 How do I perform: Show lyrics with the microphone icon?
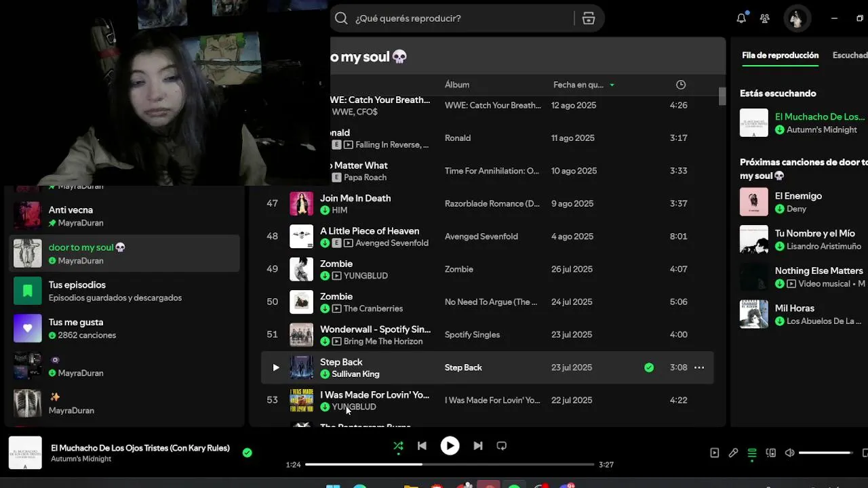pos(733,453)
